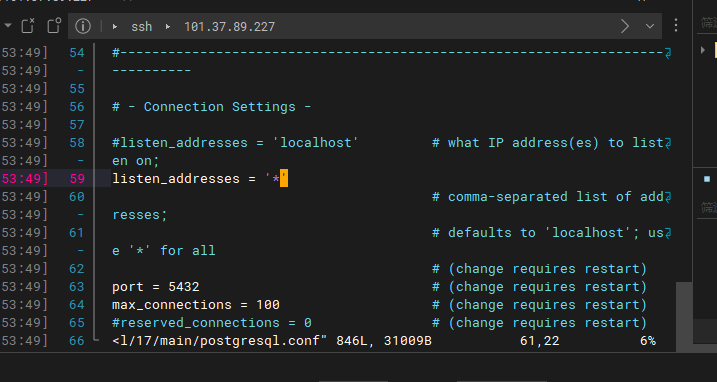This screenshot has width=717, height=382.
Task: Click the lower filter field in the right panel
Action: pos(708,209)
